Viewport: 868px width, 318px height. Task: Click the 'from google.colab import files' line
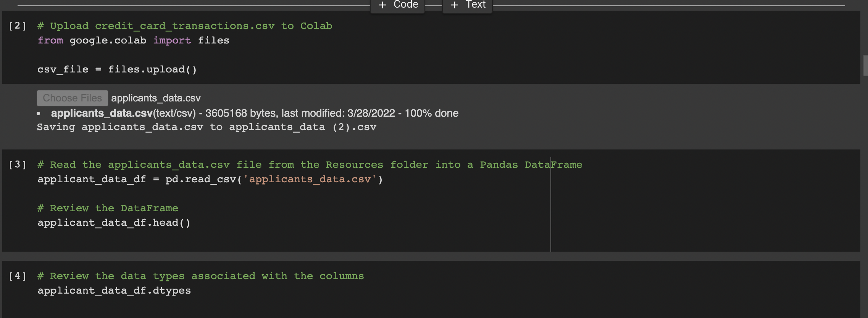133,40
